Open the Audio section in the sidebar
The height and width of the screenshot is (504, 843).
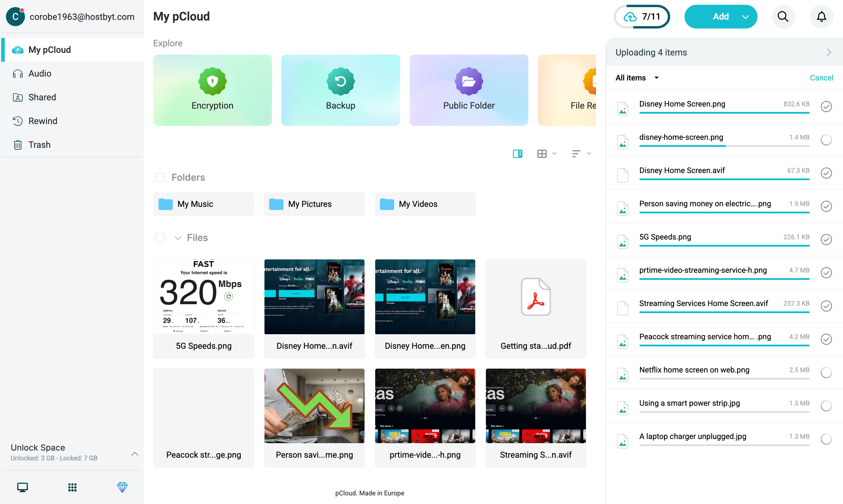[x=40, y=73]
